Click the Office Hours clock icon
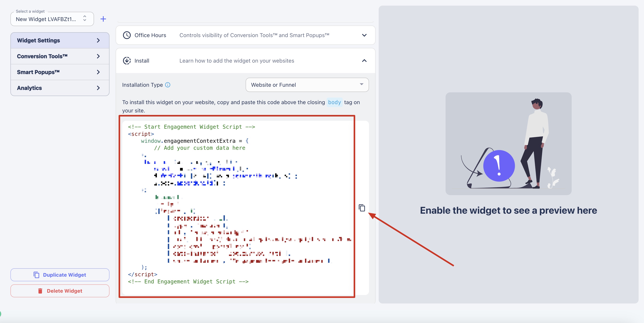The width and height of the screenshot is (644, 323). 127,35
